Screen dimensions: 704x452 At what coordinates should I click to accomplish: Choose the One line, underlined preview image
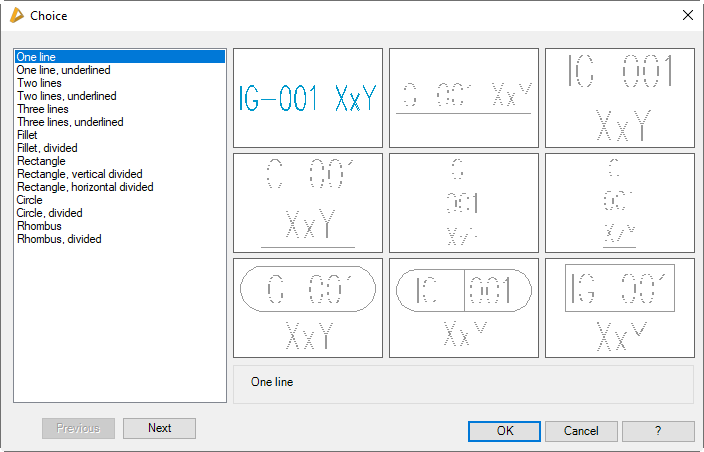(463, 97)
